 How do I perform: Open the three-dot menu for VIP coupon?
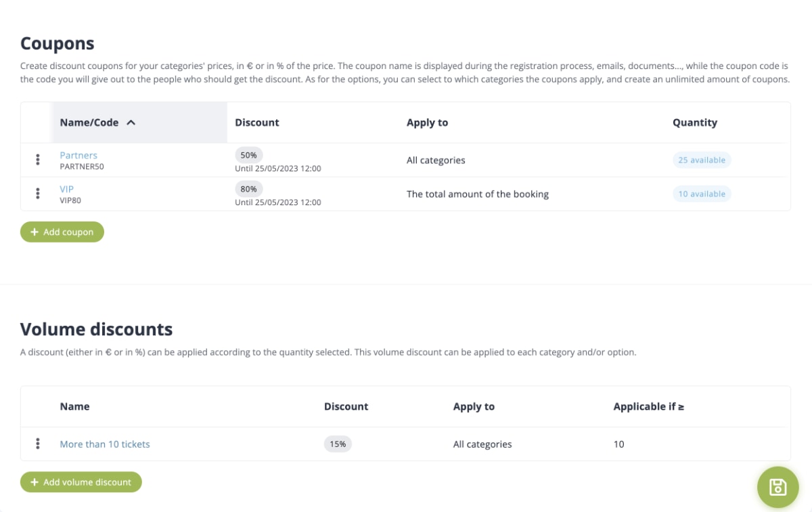[x=38, y=194]
